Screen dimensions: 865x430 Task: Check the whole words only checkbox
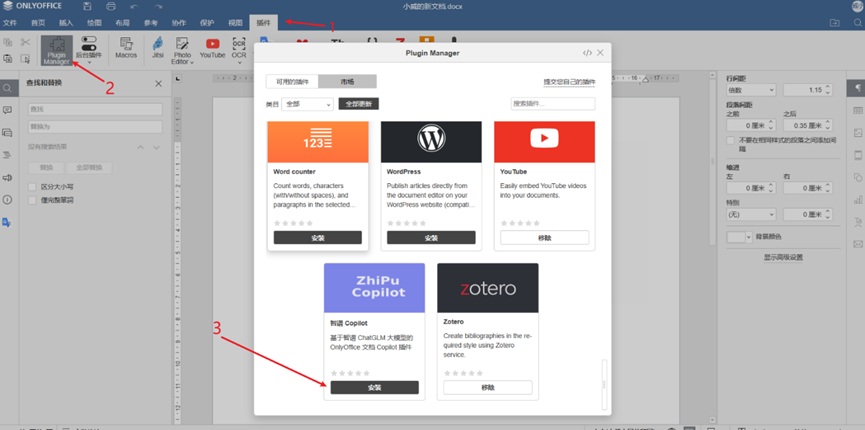pos(32,200)
